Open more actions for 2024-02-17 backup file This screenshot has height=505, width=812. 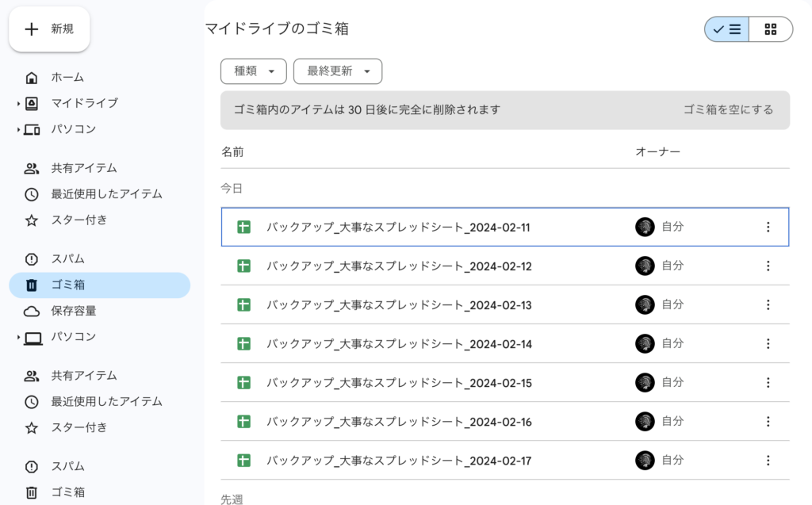pyautogui.click(x=767, y=461)
